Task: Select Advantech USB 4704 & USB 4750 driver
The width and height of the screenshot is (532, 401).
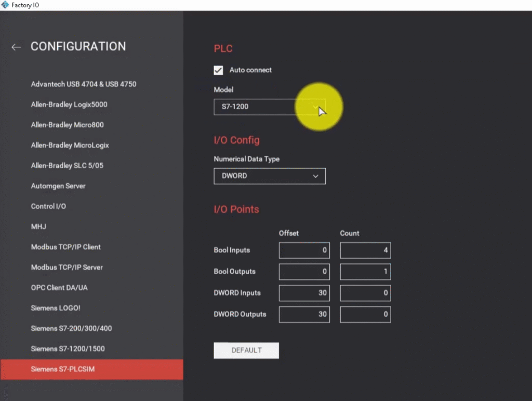Action: tap(84, 84)
